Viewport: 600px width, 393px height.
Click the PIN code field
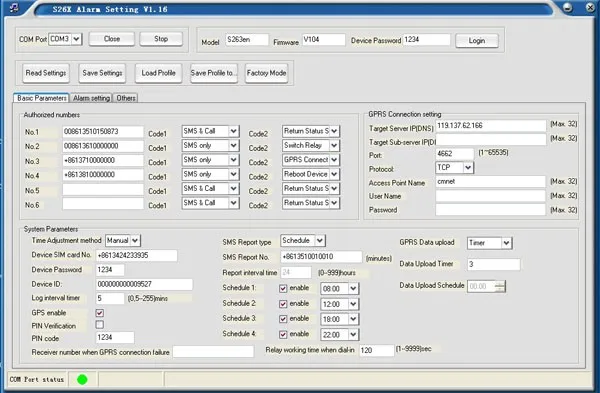(115, 338)
